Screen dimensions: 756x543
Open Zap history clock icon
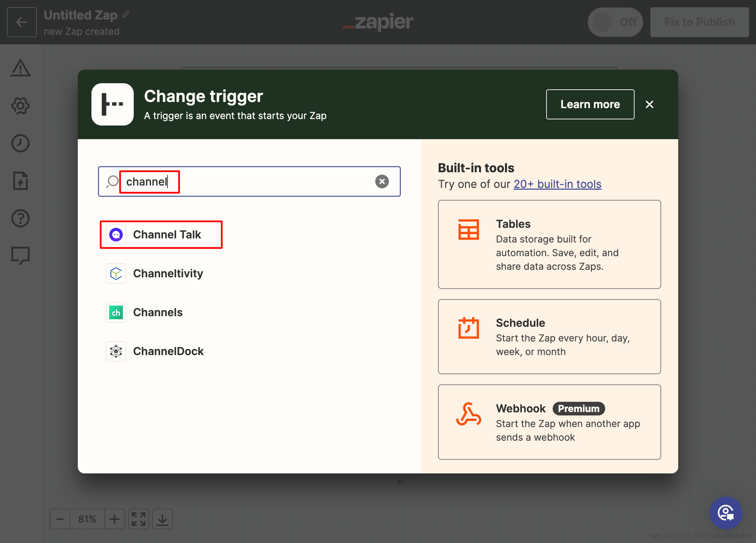pos(20,143)
